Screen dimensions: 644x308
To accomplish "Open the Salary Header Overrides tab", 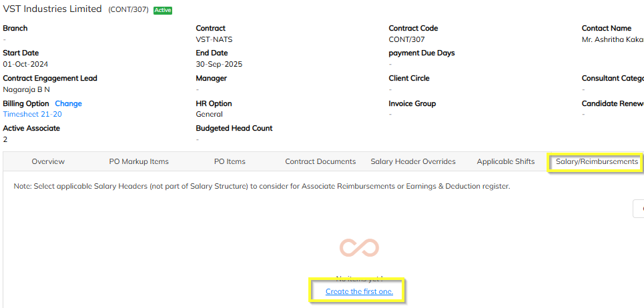I will coord(413,161).
